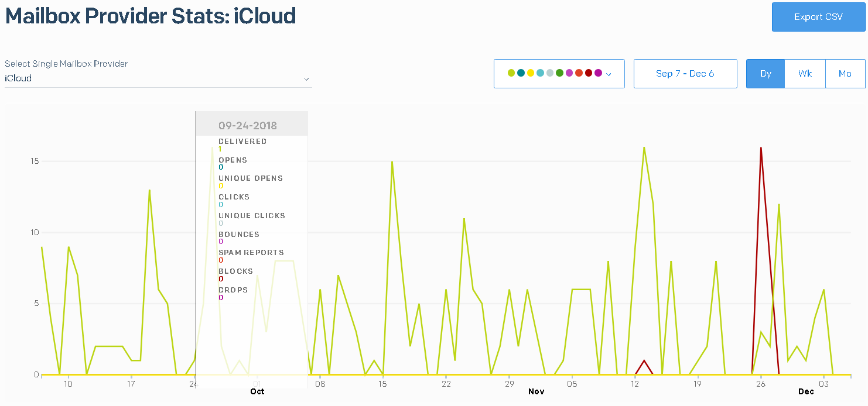This screenshot has width=868, height=406.
Task: Click the lime green Delivered dot in metrics selector
Action: [511, 73]
